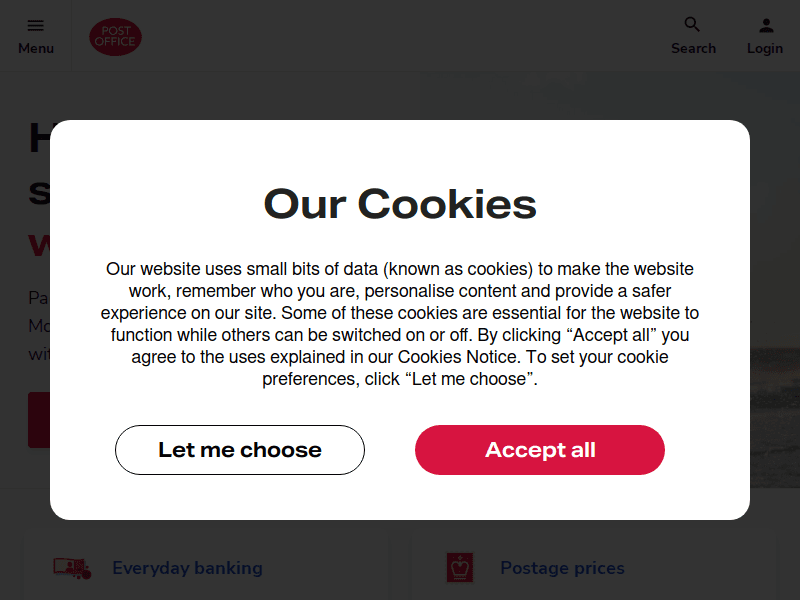This screenshot has height=600, width=800.
Task: Click the "Login" text label
Action: 765,48
